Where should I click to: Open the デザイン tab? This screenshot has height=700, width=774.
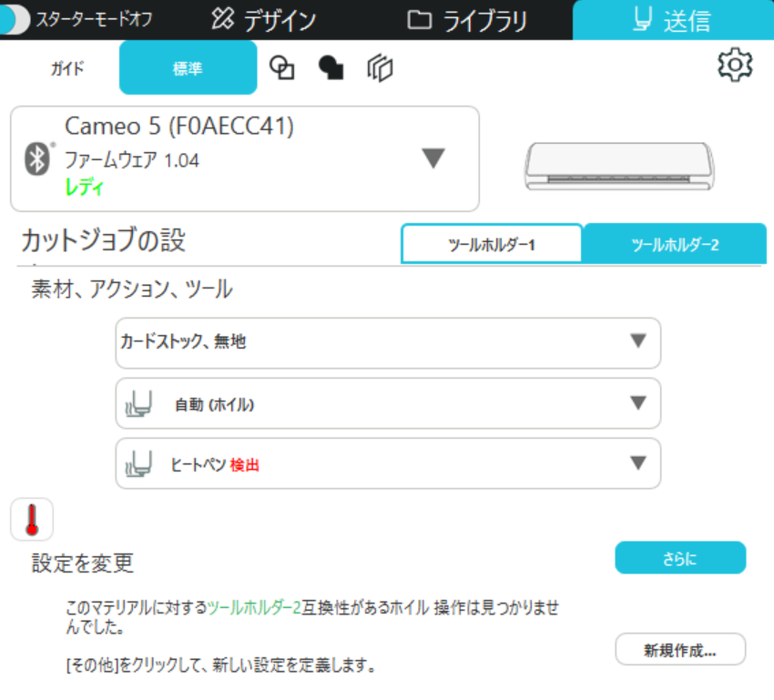pos(263,20)
